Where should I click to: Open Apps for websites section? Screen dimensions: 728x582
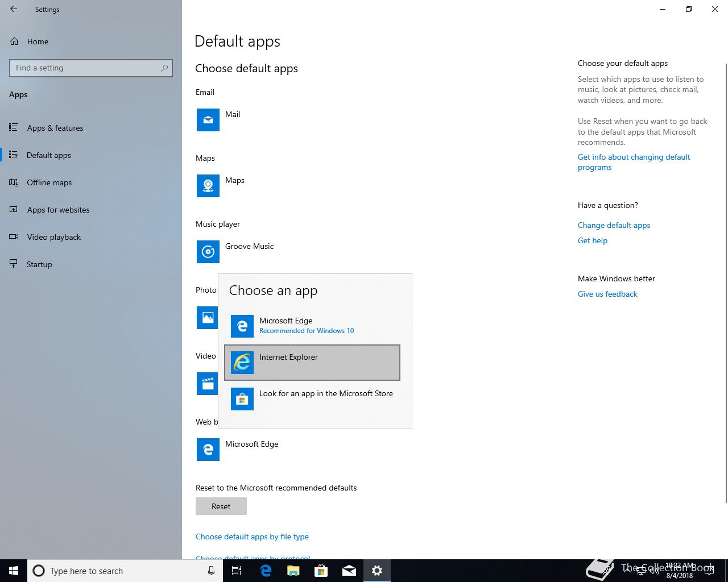point(91,210)
